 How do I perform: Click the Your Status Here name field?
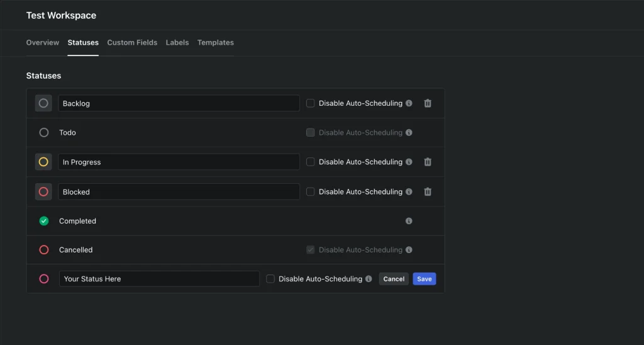pos(159,279)
